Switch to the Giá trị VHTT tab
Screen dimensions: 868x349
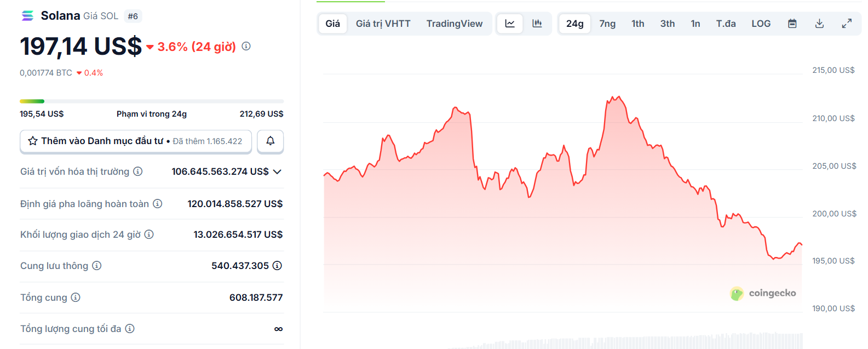pos(383,24)
